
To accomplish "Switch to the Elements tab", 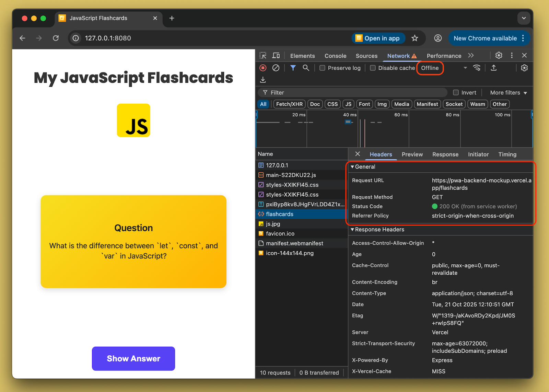I will click(302, 56).
